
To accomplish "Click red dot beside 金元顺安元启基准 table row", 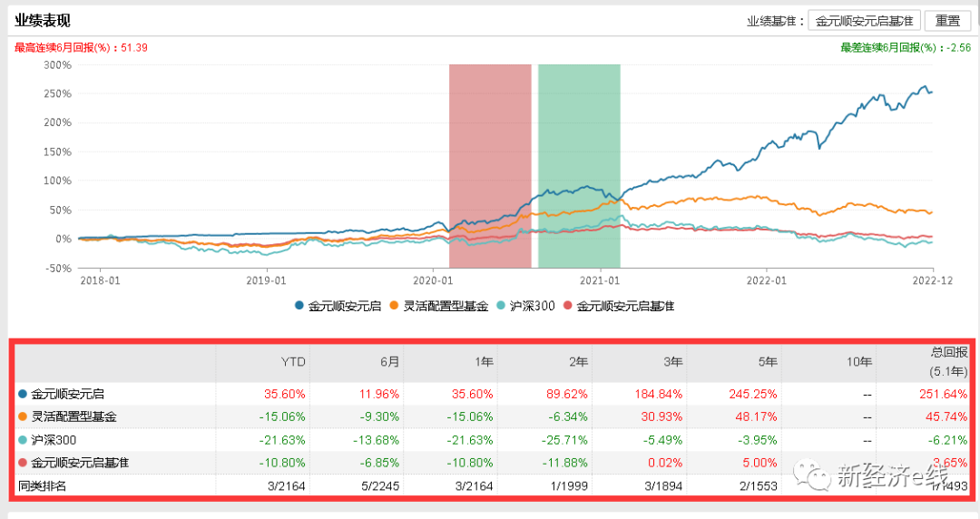I will [x=22, y=463].
